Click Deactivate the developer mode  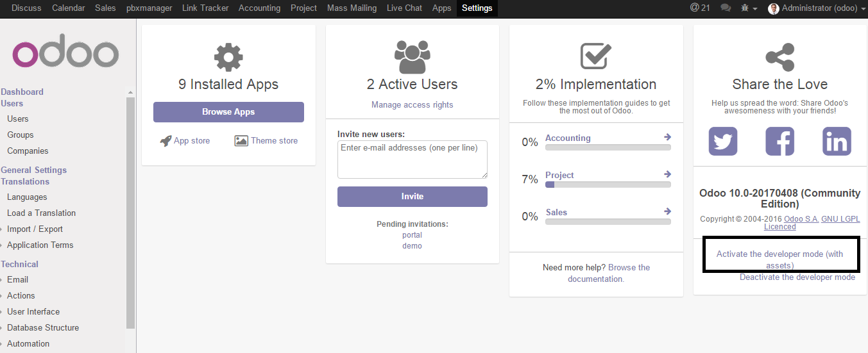pyautogui.click(x=797, y=277)
